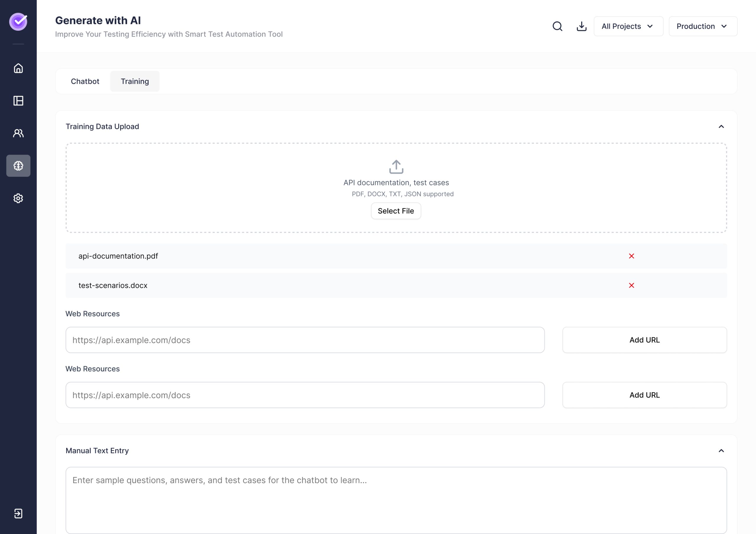Remove the api-documentation.pdf file
The image size is (756, 534).
[x=631, y=256]
